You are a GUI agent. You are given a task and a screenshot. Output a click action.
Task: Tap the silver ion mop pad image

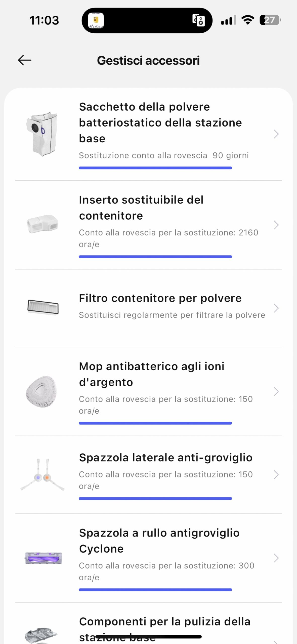(x=41, y=391)
